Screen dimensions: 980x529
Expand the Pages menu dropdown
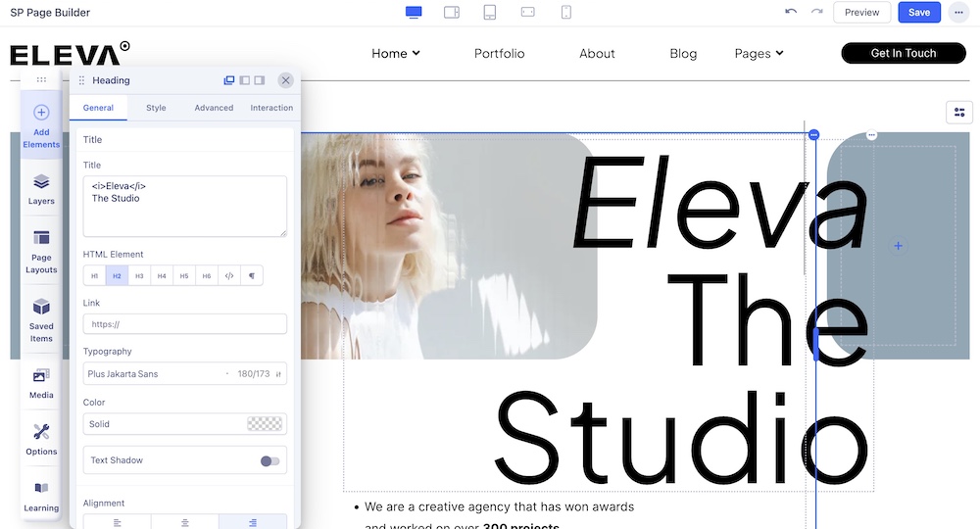[x=759, y=54]
